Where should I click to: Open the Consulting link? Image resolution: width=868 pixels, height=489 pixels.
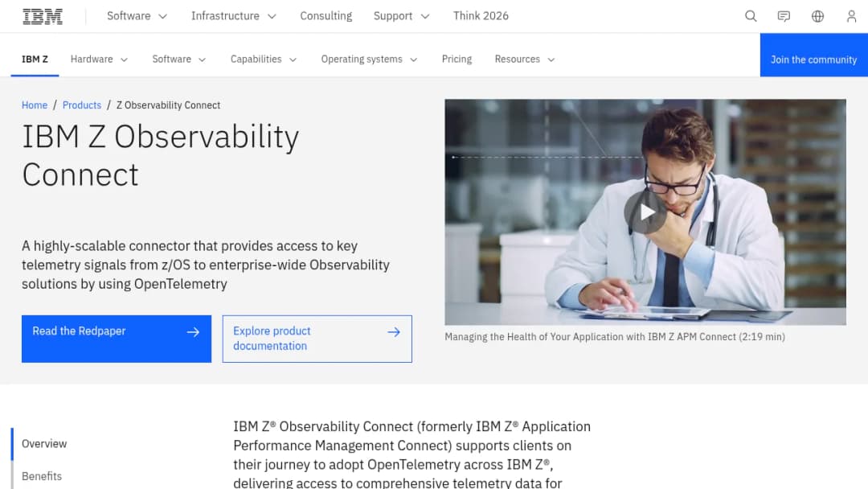point(325,16)
